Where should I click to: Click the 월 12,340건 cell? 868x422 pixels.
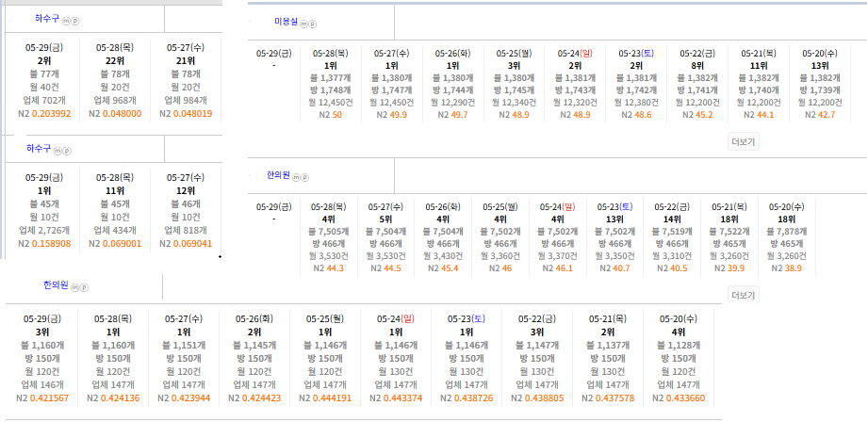pos(515,103)
